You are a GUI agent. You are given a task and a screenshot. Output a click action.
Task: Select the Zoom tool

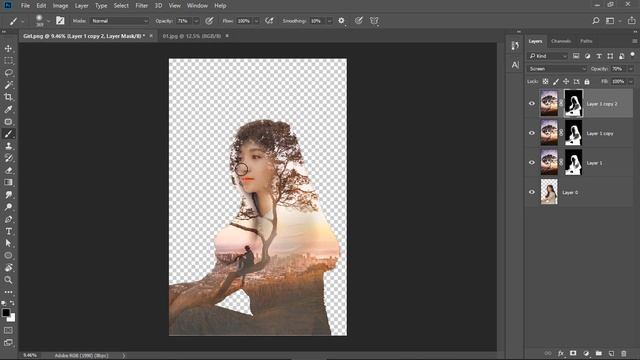click(x=8, y=280)
